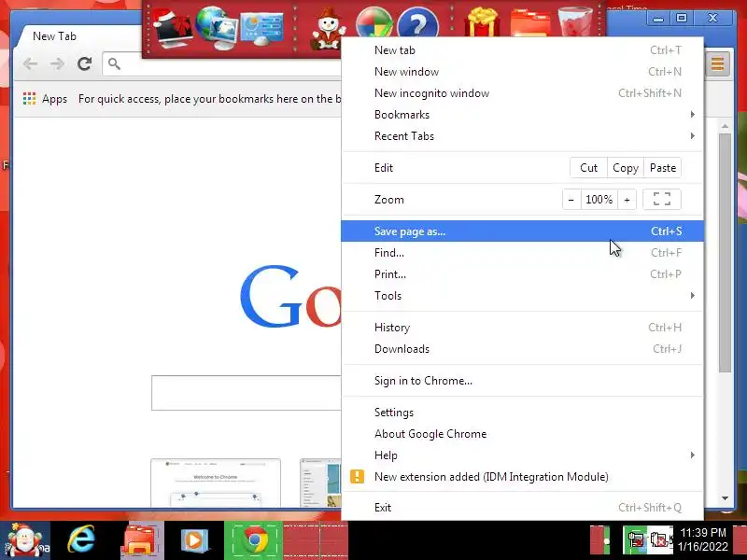
Task: Expand the Help submenu
Action: 522,455
